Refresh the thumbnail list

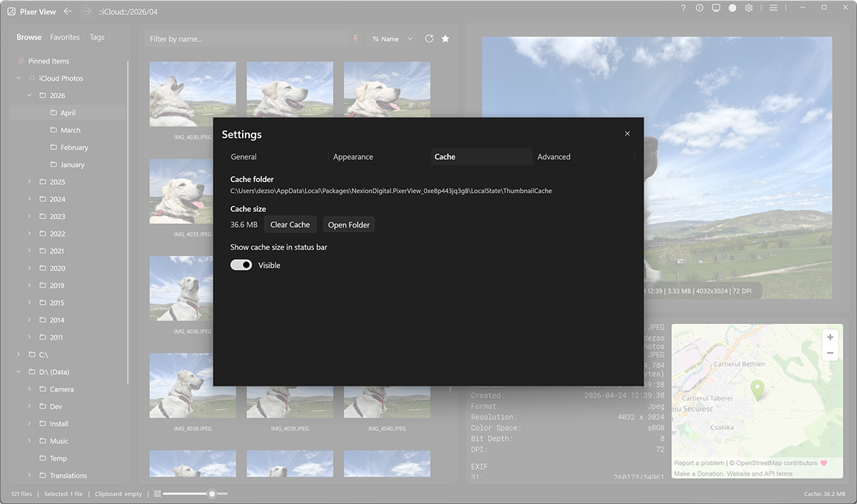pos(428,39)
